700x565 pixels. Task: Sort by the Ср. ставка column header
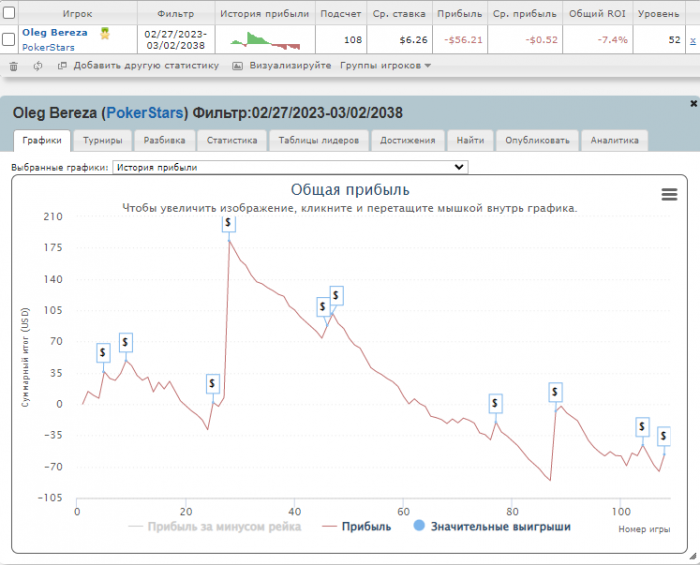399,14
